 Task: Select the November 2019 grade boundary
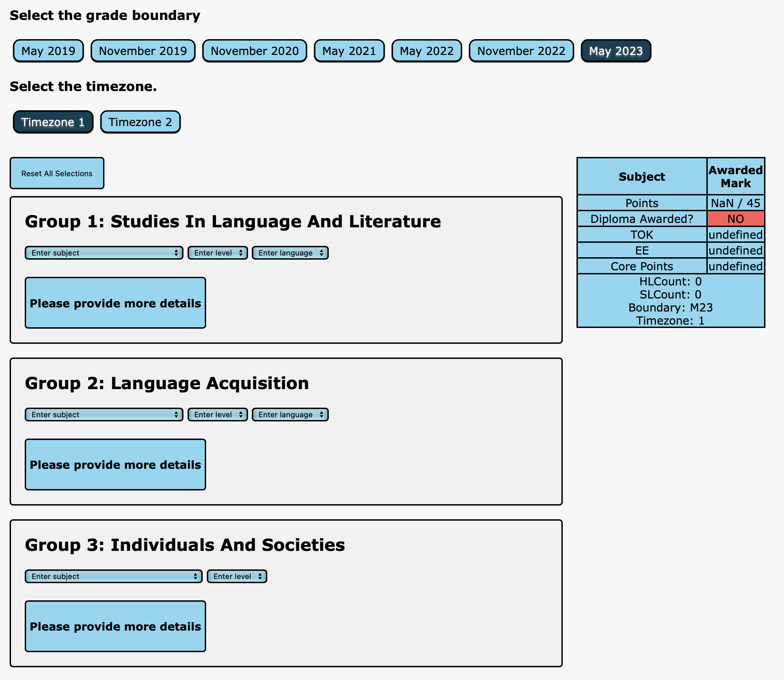142,50
